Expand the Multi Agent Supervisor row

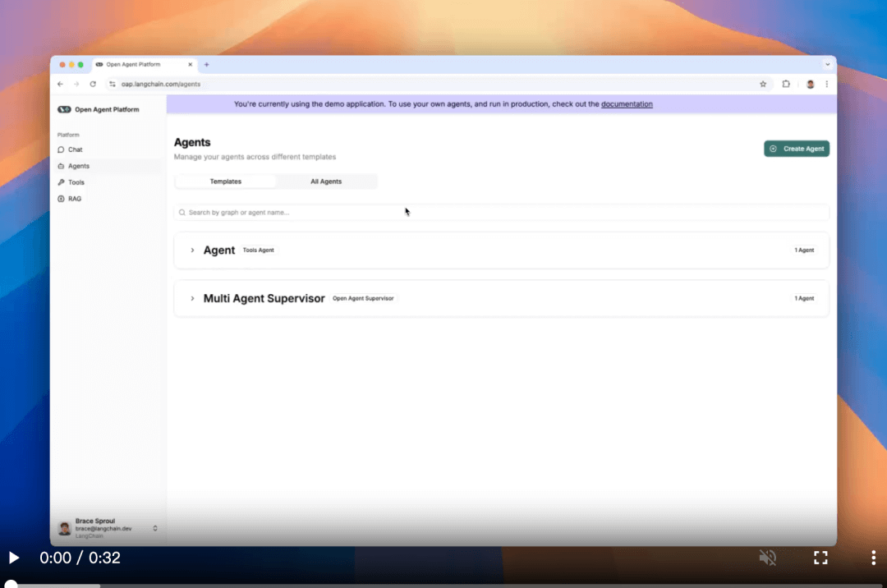tap(193, 299)
